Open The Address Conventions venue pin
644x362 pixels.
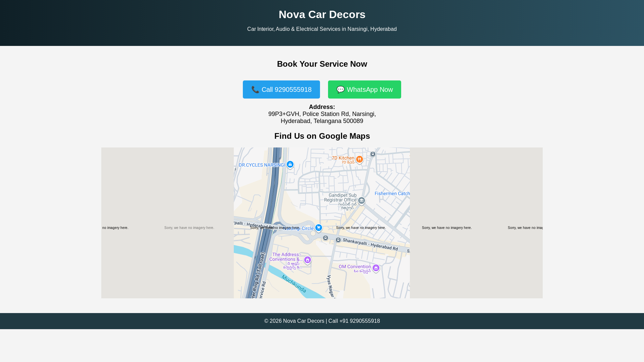click(307, 260)
